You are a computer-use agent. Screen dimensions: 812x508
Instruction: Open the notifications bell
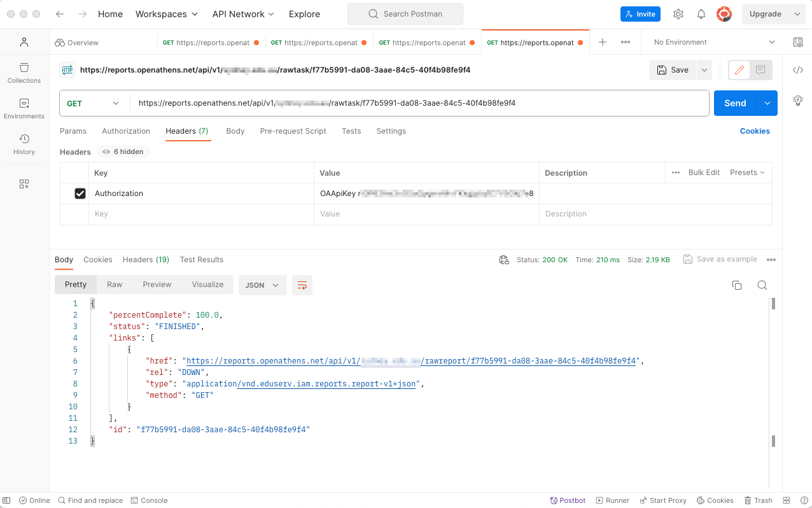click(701, 13)
